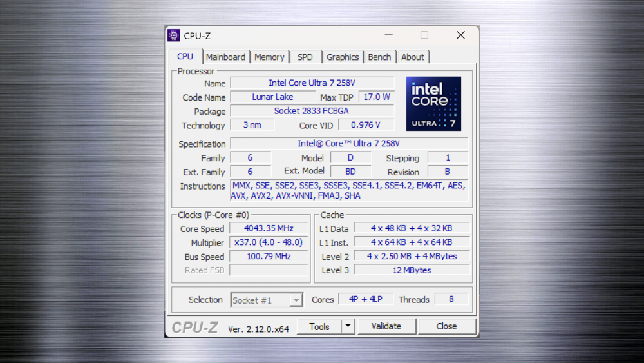The width and height of the screenshot is (644, 363).
Task: Click the Ext. Model value BD
Action: pyautogui.click(x=350, y=172)
